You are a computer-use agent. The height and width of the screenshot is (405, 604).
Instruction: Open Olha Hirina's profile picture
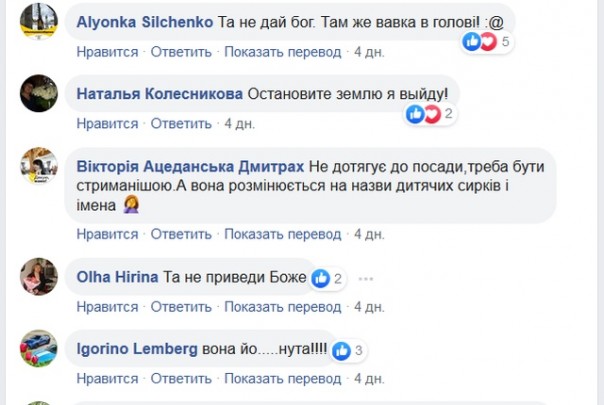click(39, 276)
